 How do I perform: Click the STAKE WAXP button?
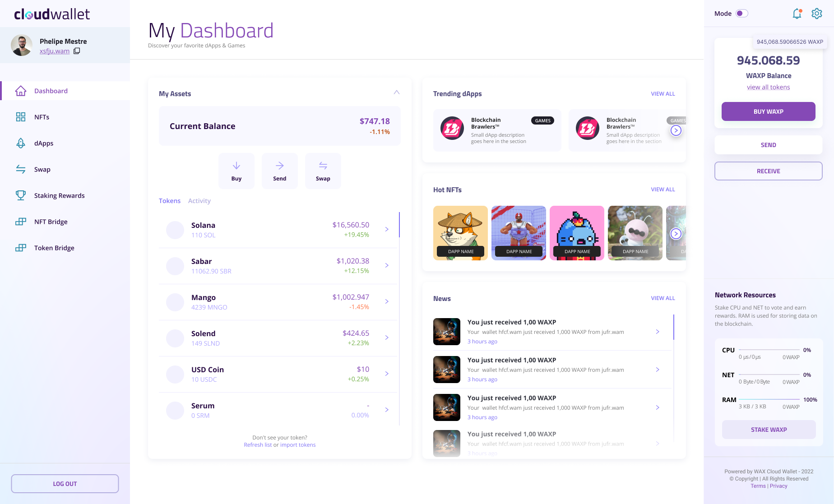[769, 430]
